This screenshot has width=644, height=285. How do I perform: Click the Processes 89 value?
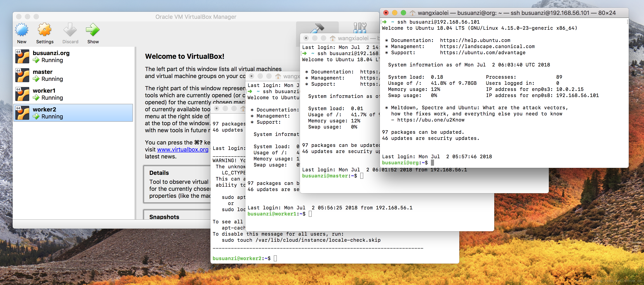coord(559,77)
